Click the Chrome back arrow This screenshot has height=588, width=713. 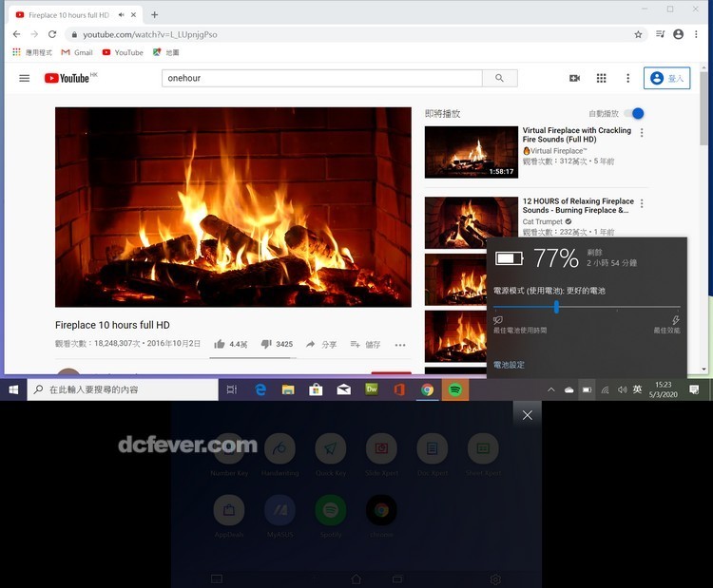pyautogui.click(x=16, y=34)
